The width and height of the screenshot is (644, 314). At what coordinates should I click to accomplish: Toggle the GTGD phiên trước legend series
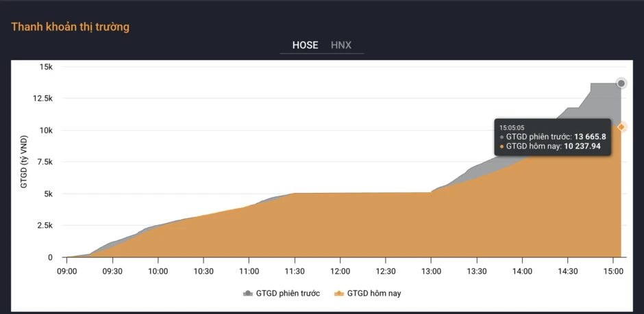pos(282,293)
